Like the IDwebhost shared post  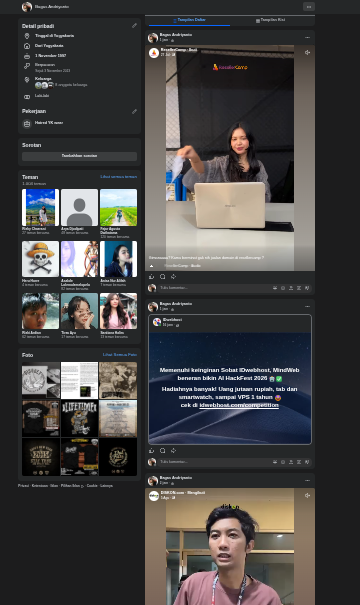click(x=152, y=451)
